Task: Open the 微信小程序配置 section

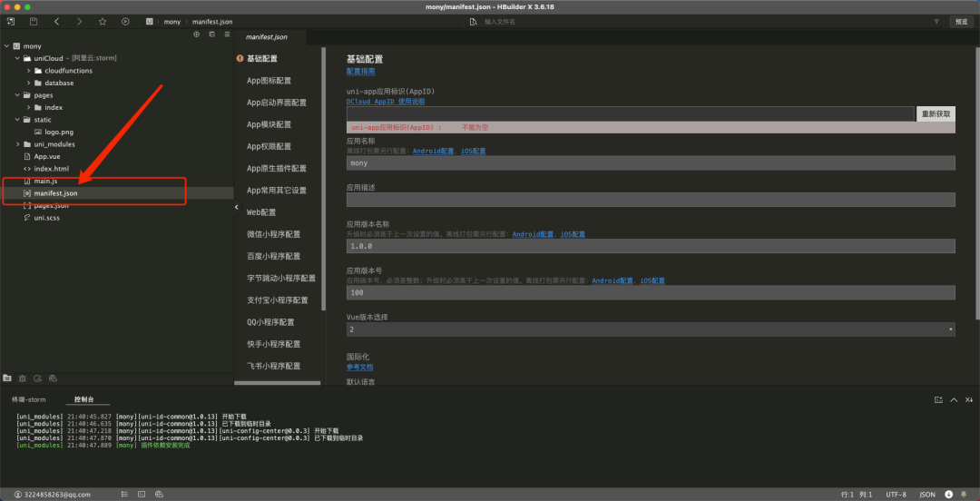Action: [274, 234]
